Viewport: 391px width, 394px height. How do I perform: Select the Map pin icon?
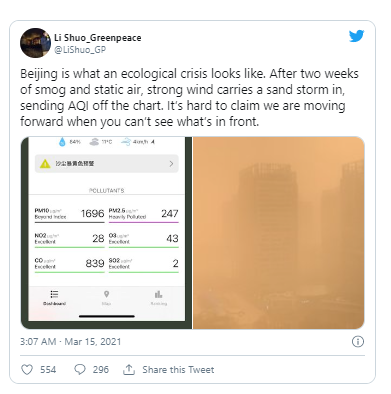pyautogui.click(x=106, y=294)
